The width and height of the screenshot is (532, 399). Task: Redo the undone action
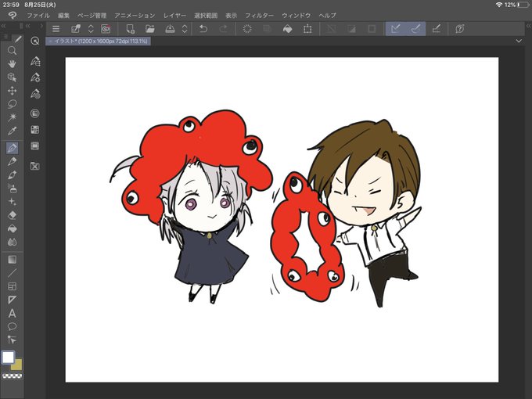(223, 29)
